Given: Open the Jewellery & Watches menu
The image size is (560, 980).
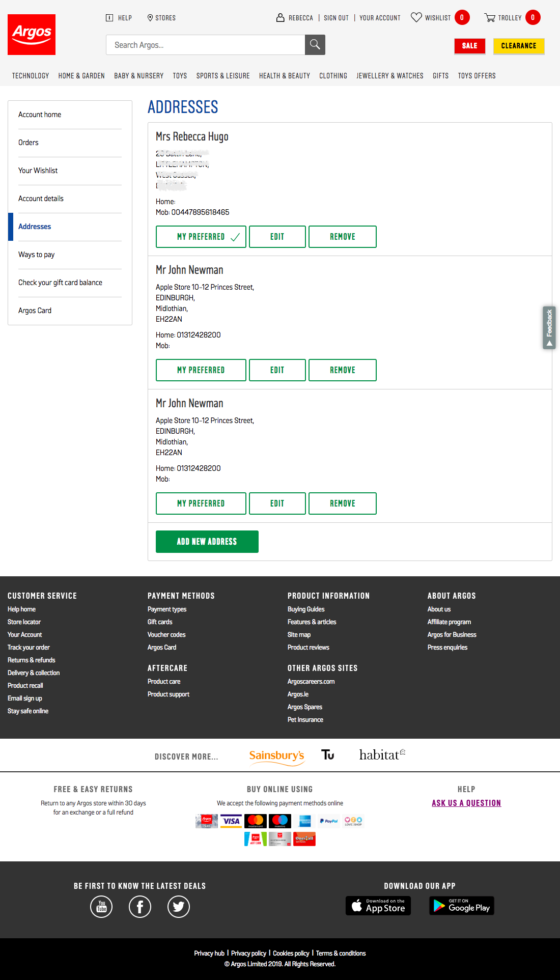Looking at the screenshot, I should pyautogui.click(x=389, y=76).
